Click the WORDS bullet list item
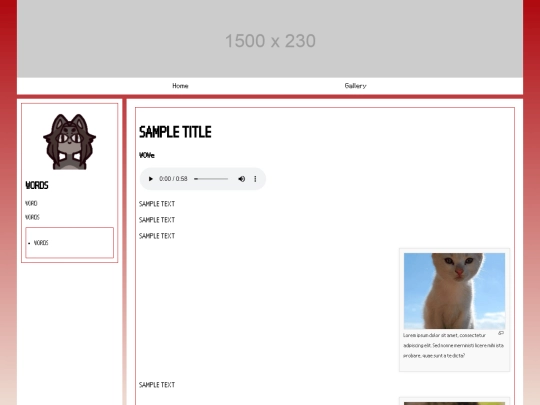540x405 pixels. coord(41,243)
